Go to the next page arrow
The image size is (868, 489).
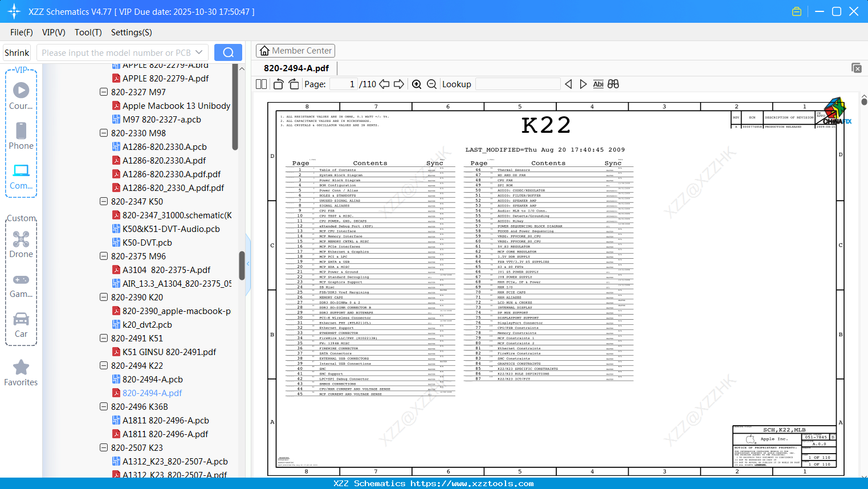pos(399,84)
